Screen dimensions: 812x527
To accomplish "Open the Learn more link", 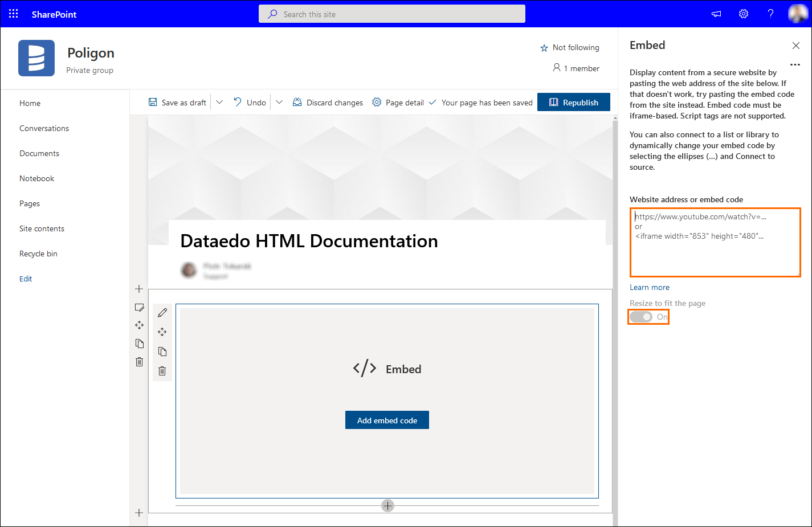I will 650,288.
